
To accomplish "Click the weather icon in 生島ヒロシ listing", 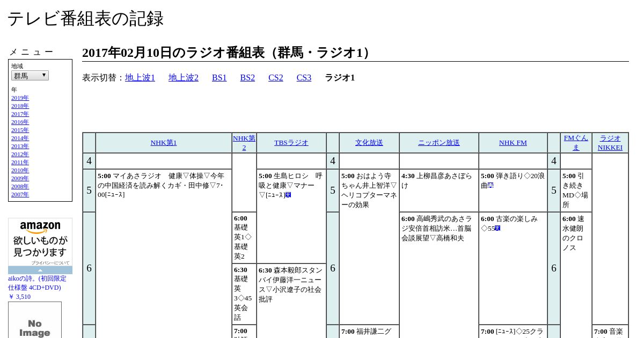I will pyautogui.click(x=288, y=195).
